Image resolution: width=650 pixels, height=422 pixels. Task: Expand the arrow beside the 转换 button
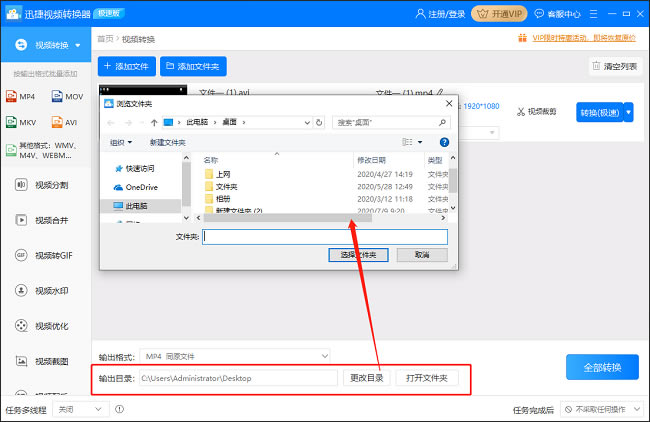tap(628, 112)
